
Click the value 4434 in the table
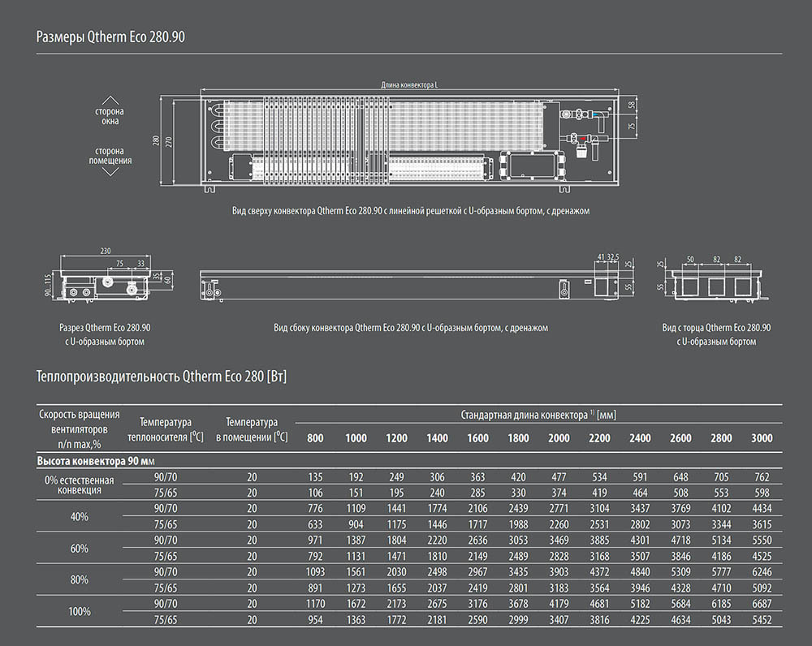click(762, 508)
